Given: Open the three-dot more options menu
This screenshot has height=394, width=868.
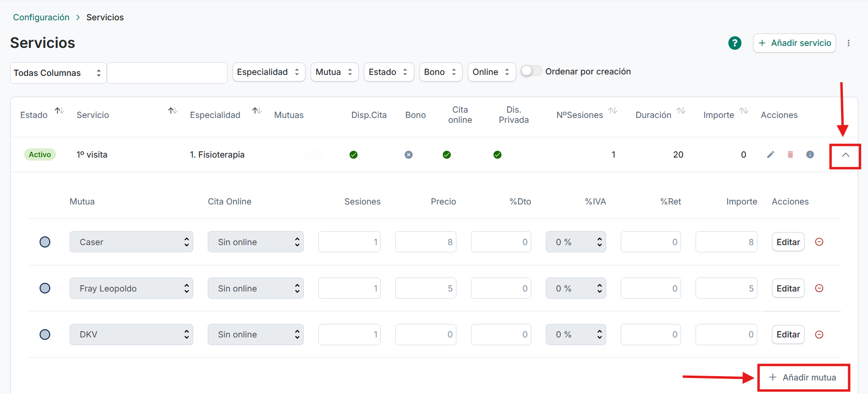Looking at the screenshot, I should [x=849, y=43].
